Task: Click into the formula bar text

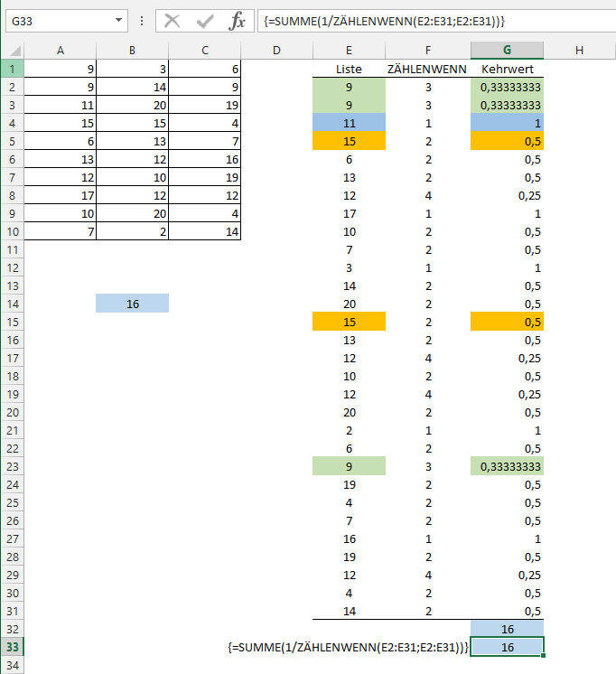Action: pyautogui.click(x=434, y=21)
